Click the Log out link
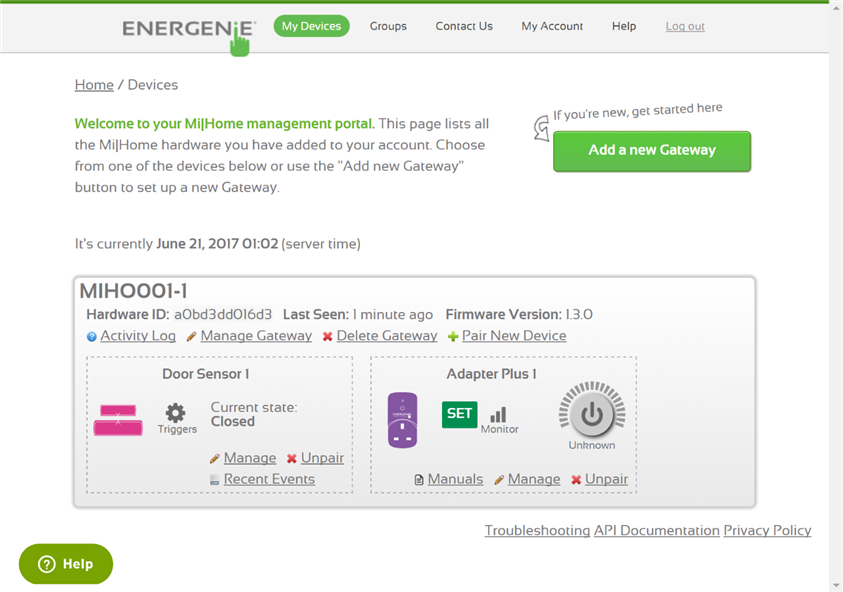 (685, 26)
